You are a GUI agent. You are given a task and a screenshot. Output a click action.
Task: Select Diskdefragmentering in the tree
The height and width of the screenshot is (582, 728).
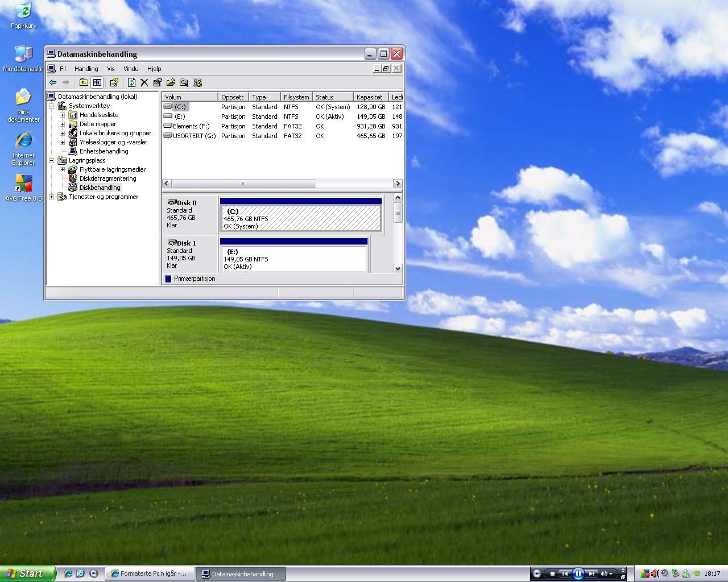107,178
